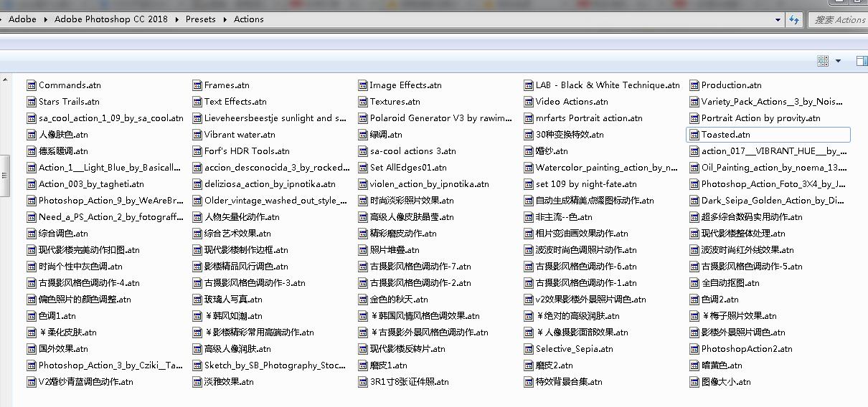Click the Frames.atn file icon
Screen dimensions: 868x407
(x=197, y=85)
